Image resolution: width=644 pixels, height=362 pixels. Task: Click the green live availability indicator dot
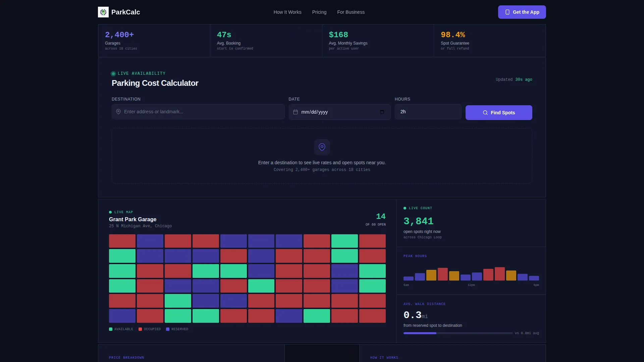coord(113,74)
